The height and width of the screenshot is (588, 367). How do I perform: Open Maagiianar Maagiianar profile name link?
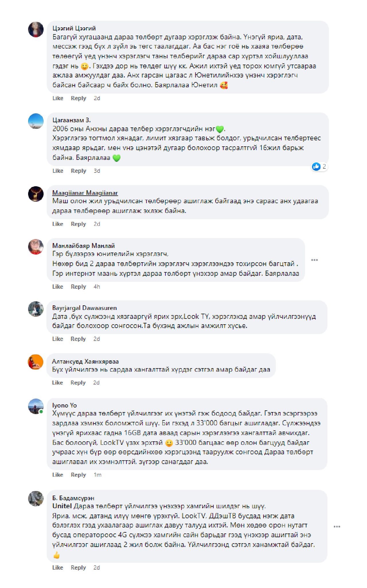coord(85,193)
